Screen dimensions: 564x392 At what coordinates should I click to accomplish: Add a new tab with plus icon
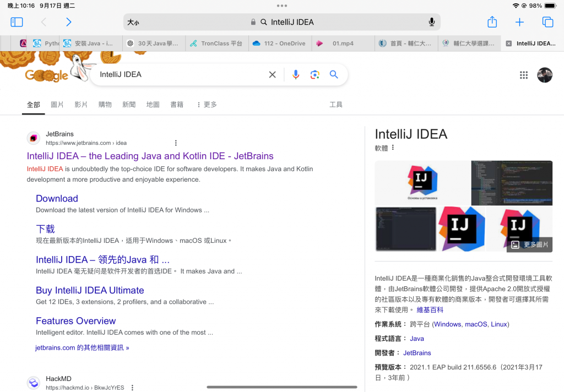coord(519,22)
